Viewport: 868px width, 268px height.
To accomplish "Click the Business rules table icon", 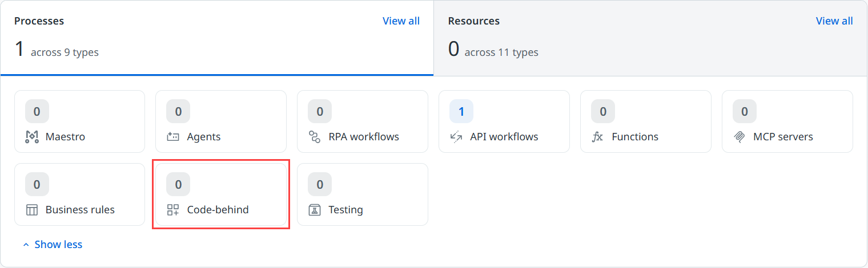I will tap(32, 210).
